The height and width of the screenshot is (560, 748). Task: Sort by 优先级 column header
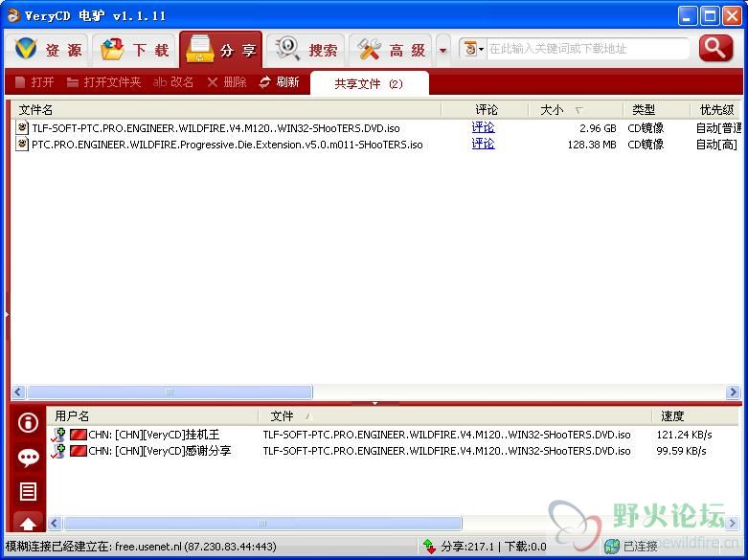point(715,110)
